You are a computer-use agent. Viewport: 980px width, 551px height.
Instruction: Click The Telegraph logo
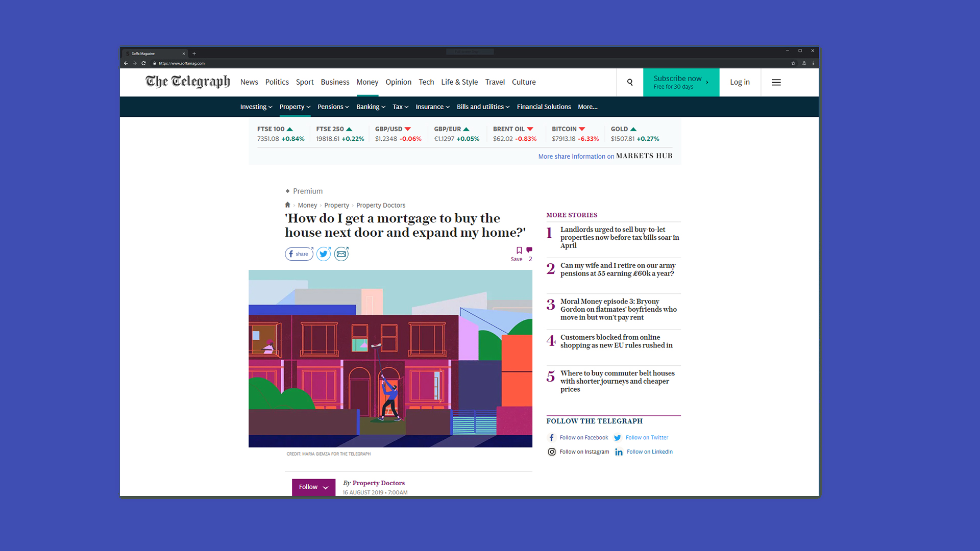click(187, 82)
